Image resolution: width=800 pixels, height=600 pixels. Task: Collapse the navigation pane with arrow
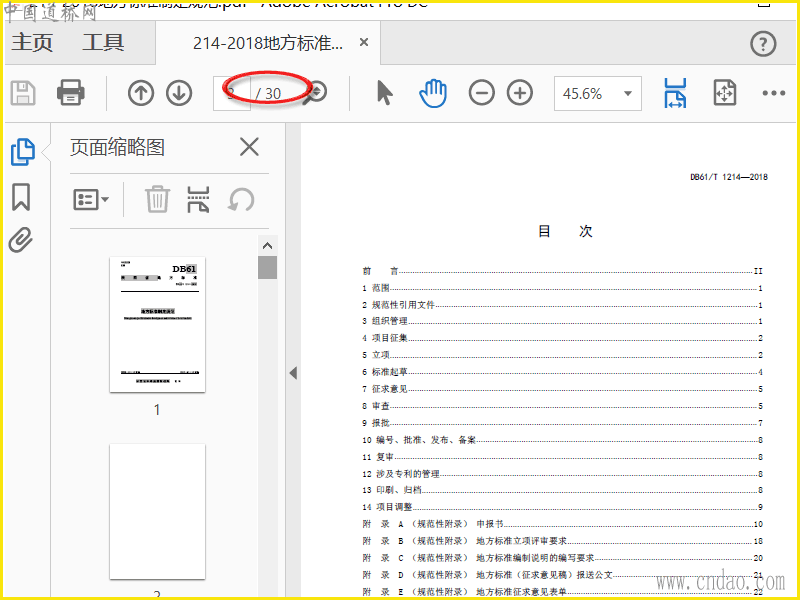(x=293, y=372)
